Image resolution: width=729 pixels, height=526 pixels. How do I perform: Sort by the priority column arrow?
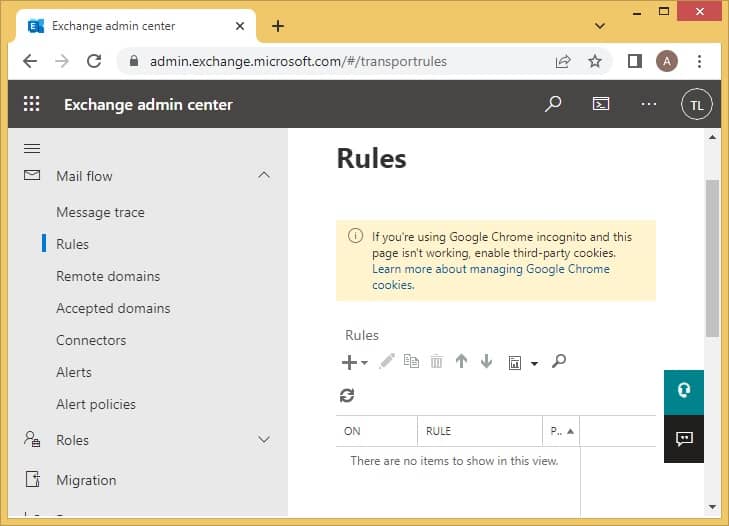570,431
